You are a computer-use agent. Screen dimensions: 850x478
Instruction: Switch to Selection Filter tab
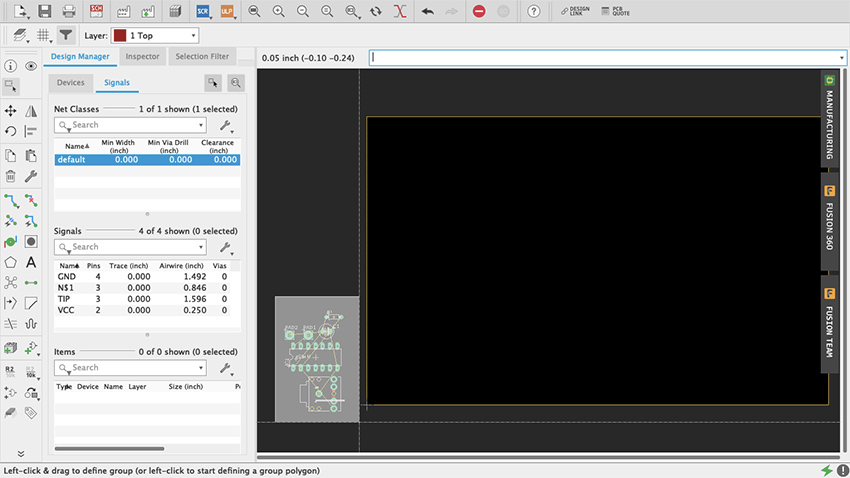tap(202, 56)
